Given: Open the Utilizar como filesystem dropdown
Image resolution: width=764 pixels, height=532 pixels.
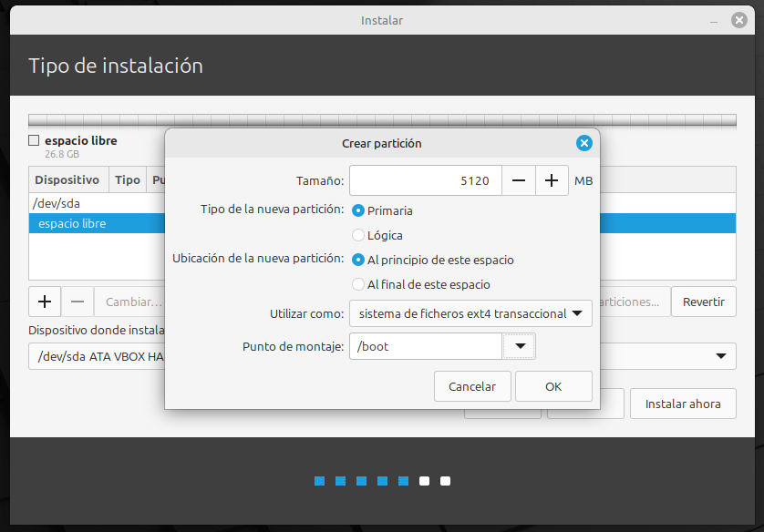Looking at the screenshot, I should click(470, 313).
